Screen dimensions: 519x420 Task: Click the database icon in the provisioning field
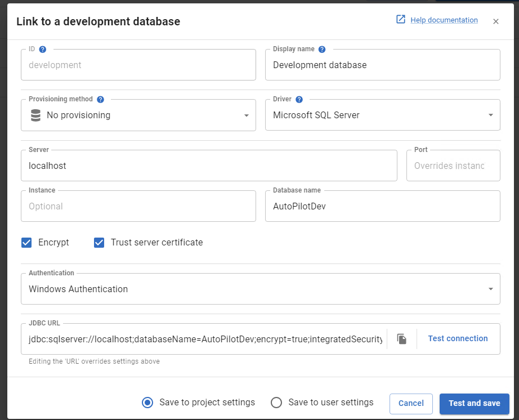(35, 115)
